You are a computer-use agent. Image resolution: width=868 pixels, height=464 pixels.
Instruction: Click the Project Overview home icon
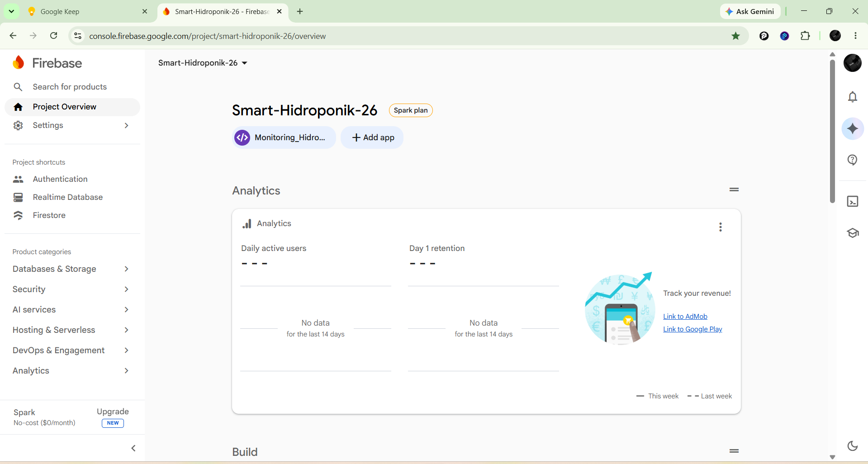[x=18, y=107]
